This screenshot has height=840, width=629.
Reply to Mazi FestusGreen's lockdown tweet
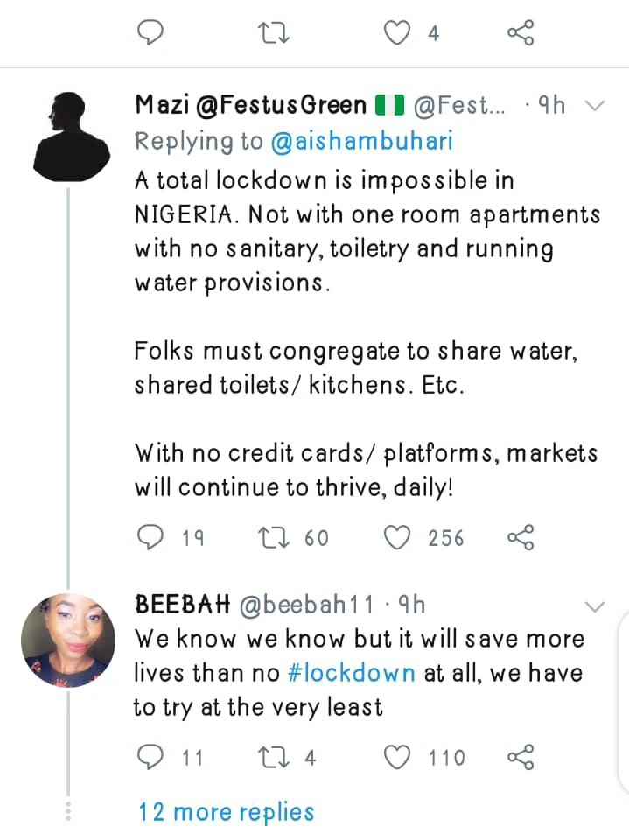tap(151, 537)
